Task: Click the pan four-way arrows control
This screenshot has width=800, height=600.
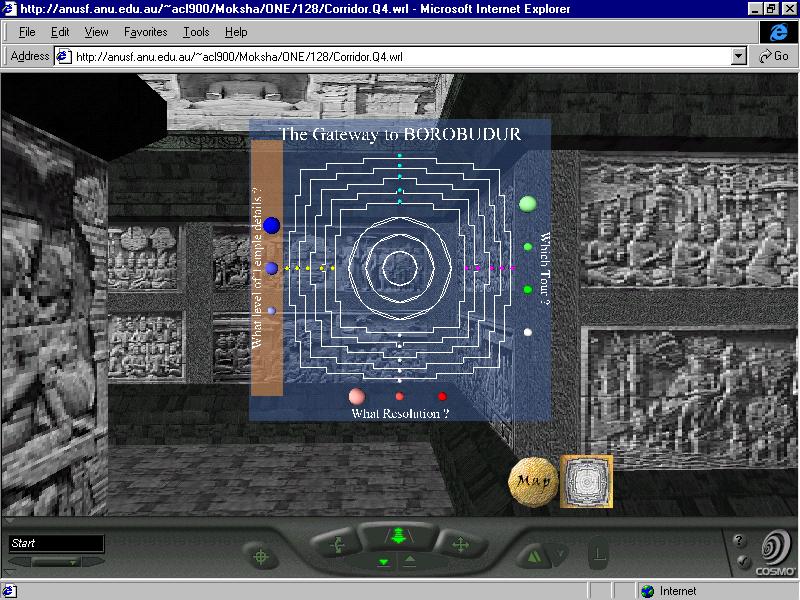Action: click(x=459, y=545)
